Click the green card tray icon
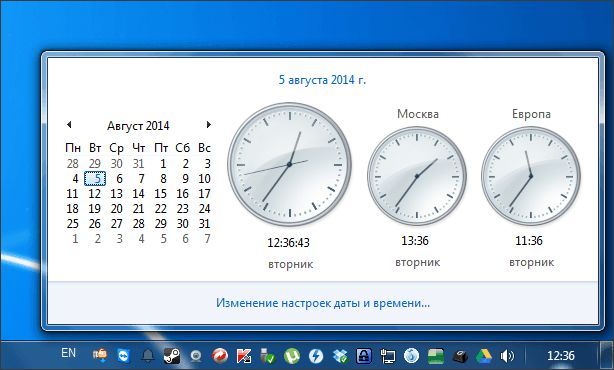The image size is (614, 370). 435,356
